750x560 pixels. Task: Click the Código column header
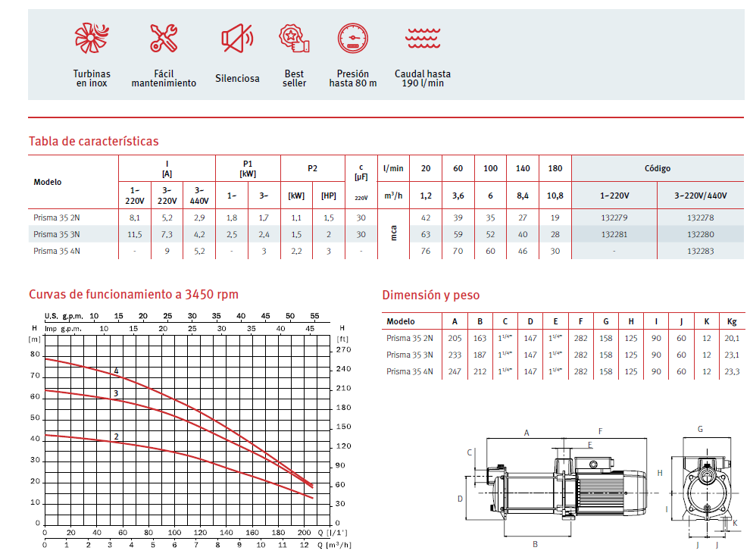coord(657,168)
